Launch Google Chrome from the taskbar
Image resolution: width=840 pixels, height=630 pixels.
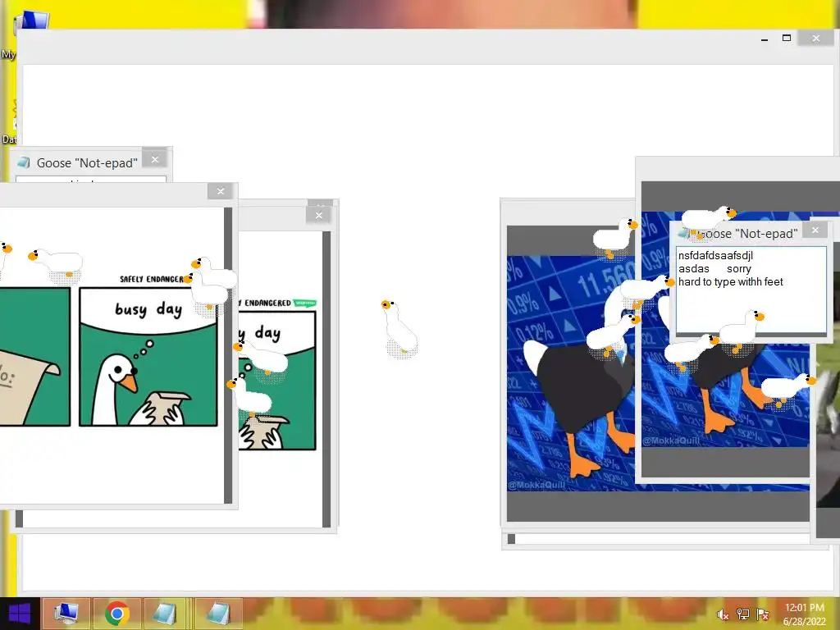tap(116, 614)
